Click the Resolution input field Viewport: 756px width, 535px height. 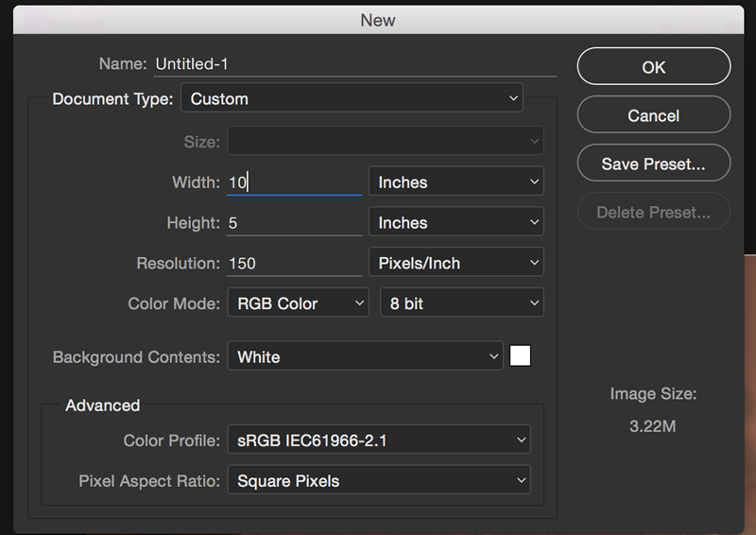[x=294, y=264]
